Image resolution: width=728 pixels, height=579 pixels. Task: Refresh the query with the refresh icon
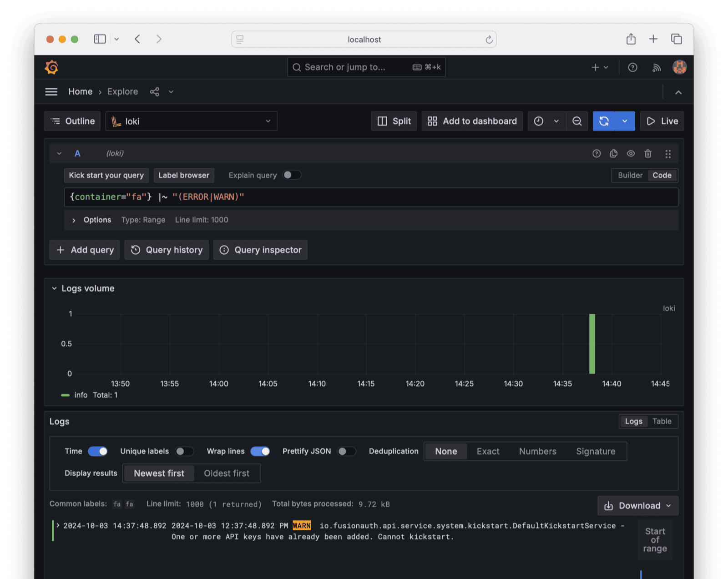(604, 121)
